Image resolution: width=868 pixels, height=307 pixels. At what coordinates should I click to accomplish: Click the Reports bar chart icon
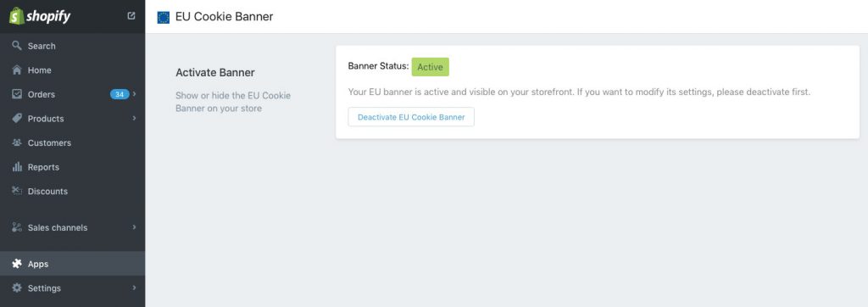[17, 167]
